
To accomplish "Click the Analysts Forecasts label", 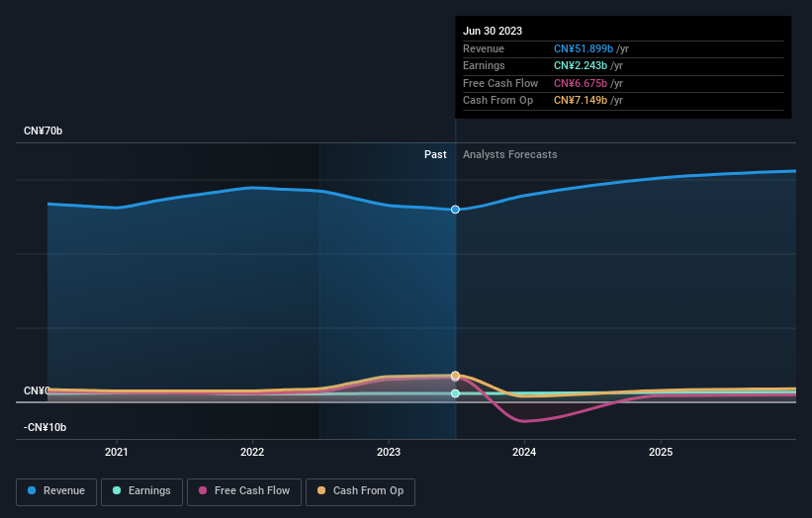I will coord(510,154).
